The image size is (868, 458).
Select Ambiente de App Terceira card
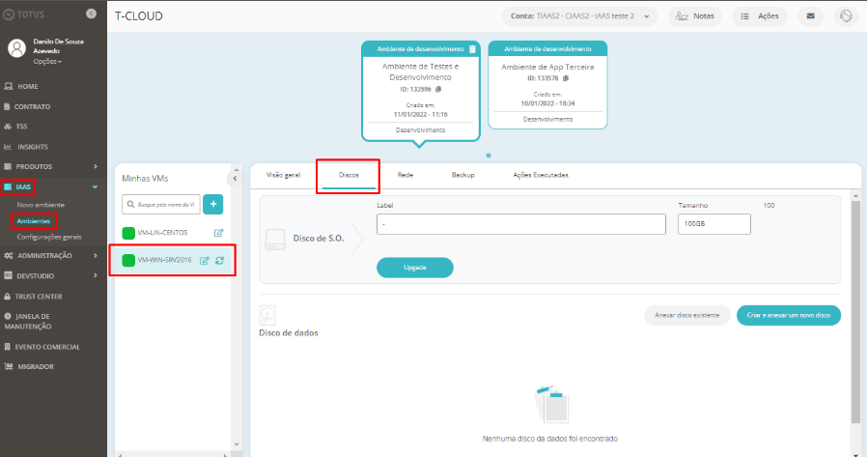(547, 85)
